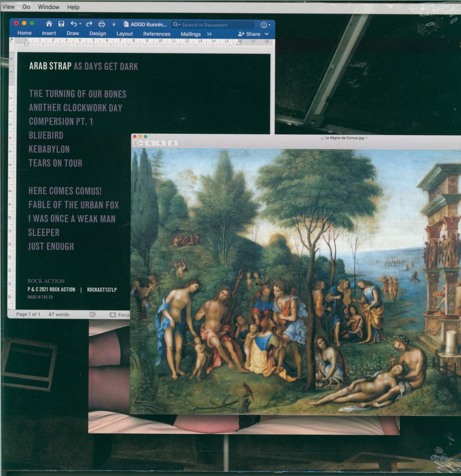Print the document using the printer icon
This screenshot has height=476, width=461.
(x=102, y=24)
